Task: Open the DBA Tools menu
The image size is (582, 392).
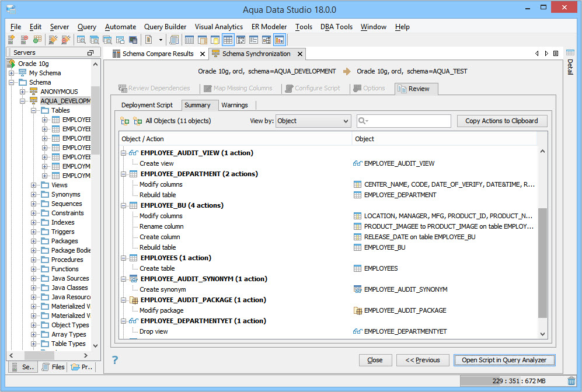Action: pos(336,27)
